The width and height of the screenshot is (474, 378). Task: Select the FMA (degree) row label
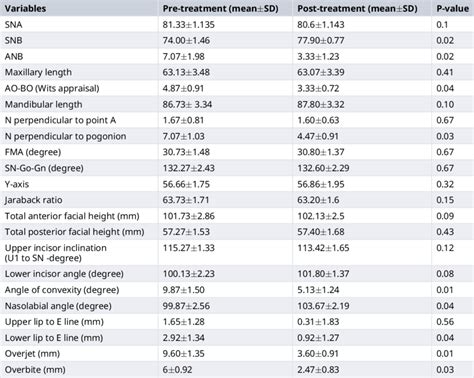tap(33, 152)
